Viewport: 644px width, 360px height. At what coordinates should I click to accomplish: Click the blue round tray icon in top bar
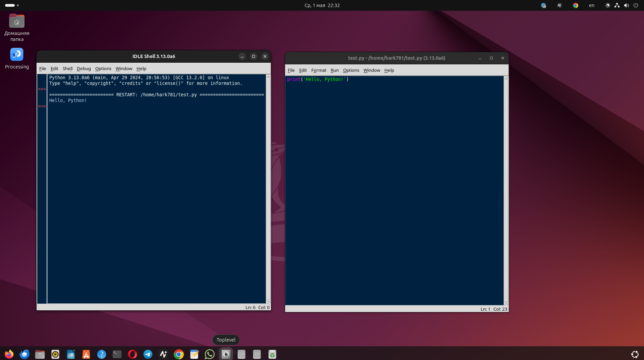click(543, 5)
